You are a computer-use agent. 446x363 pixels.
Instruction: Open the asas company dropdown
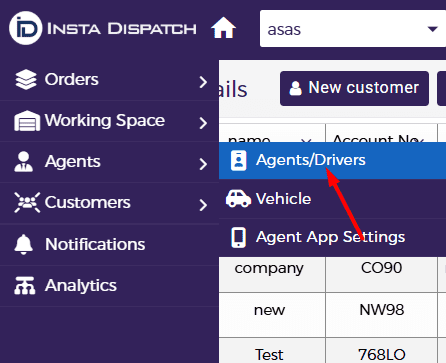(x=353, y=29)
